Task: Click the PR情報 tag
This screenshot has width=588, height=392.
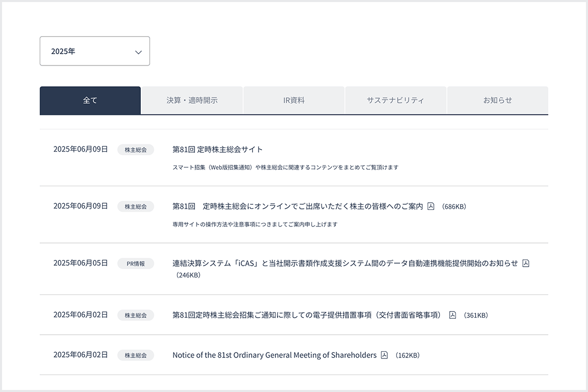Action: [136, 264]
